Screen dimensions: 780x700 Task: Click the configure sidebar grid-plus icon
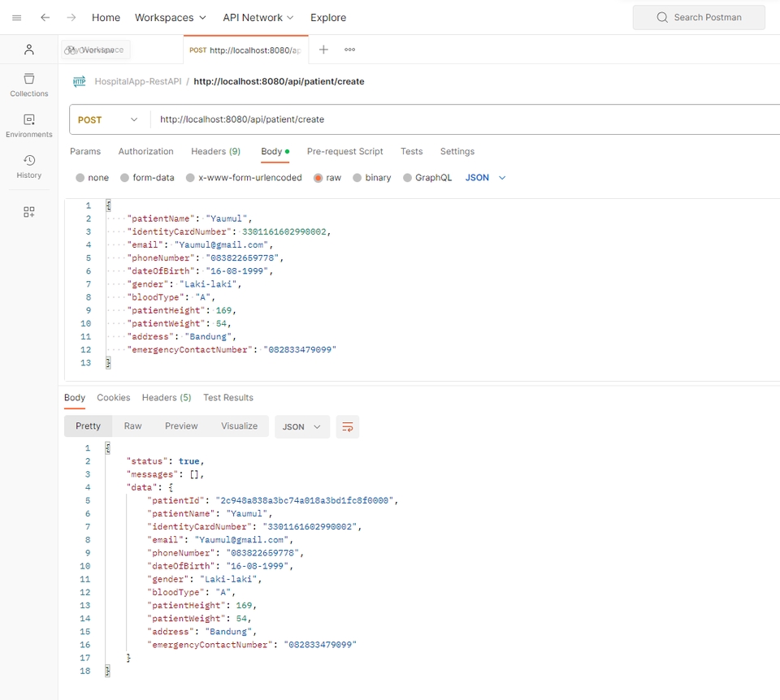tap(29, 212)
